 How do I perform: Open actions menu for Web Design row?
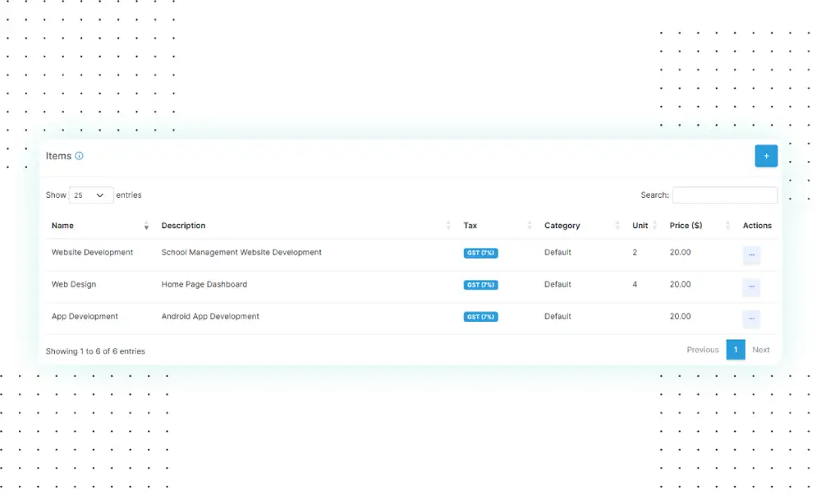[x=751, y=287]
